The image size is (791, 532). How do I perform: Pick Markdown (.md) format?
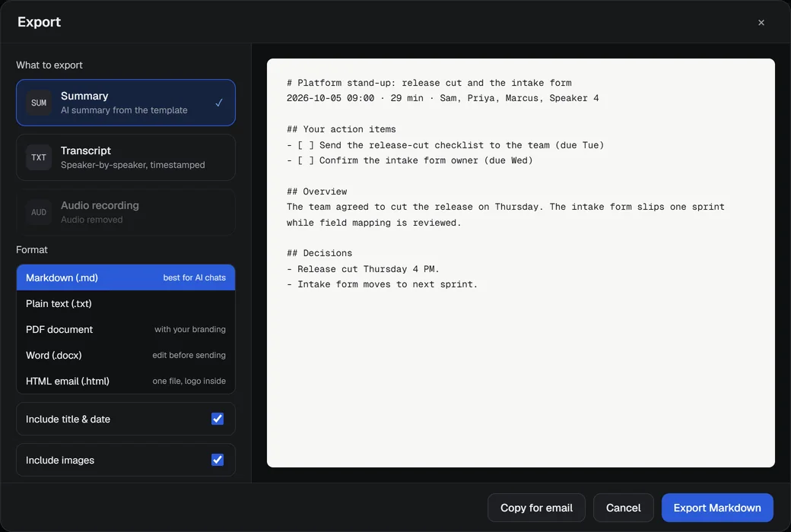point(125,278)
